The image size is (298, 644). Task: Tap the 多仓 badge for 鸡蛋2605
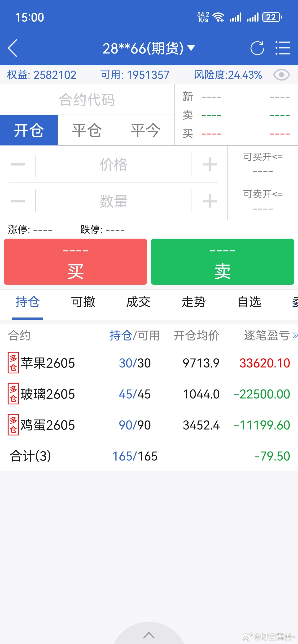(x=13, y=425)
